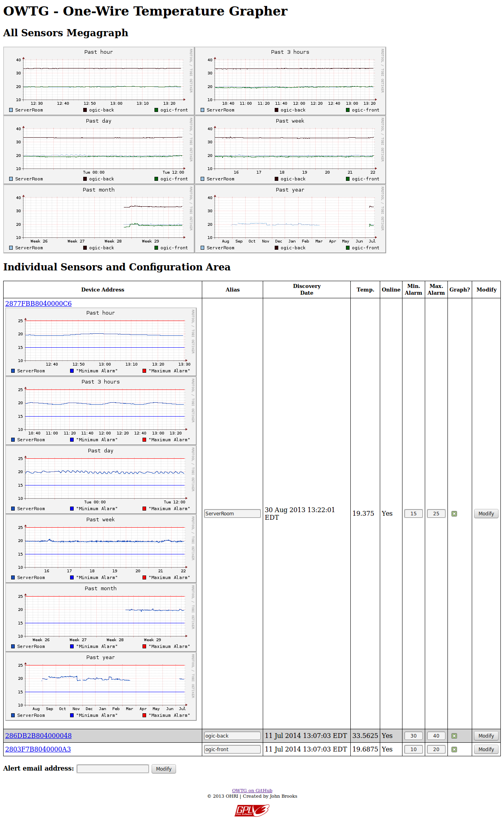Open ServerRoom sensor Past 3 hours graph

[101, 411]
